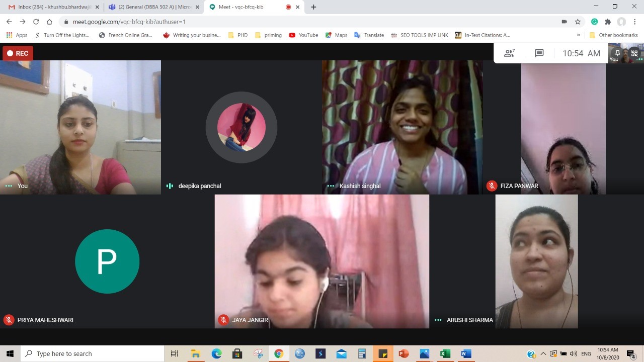Reload the Meet page
This screenshot has width=644, height=362.
36,22
